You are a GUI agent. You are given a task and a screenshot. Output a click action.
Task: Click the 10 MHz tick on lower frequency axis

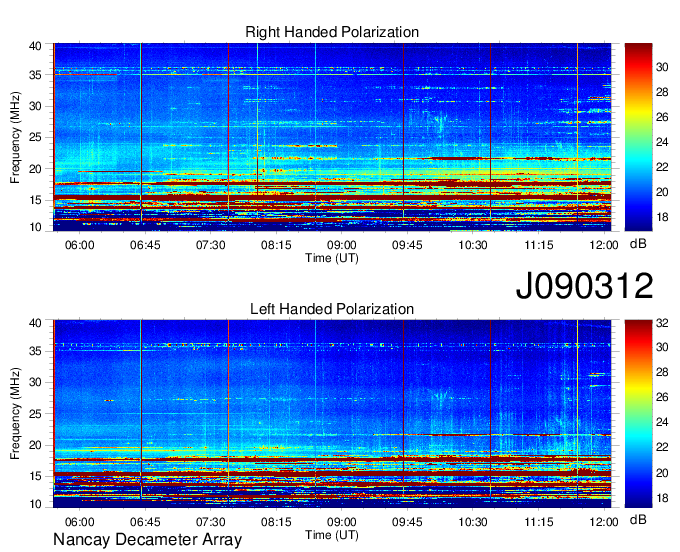pyautogui.click(x=35, y=504)
